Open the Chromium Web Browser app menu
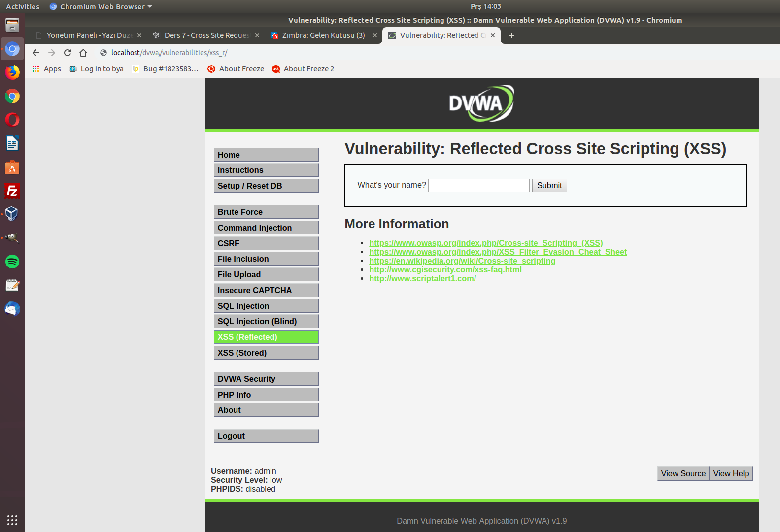The width and height of the screenshot is (780, 532). tap(101, 6)
